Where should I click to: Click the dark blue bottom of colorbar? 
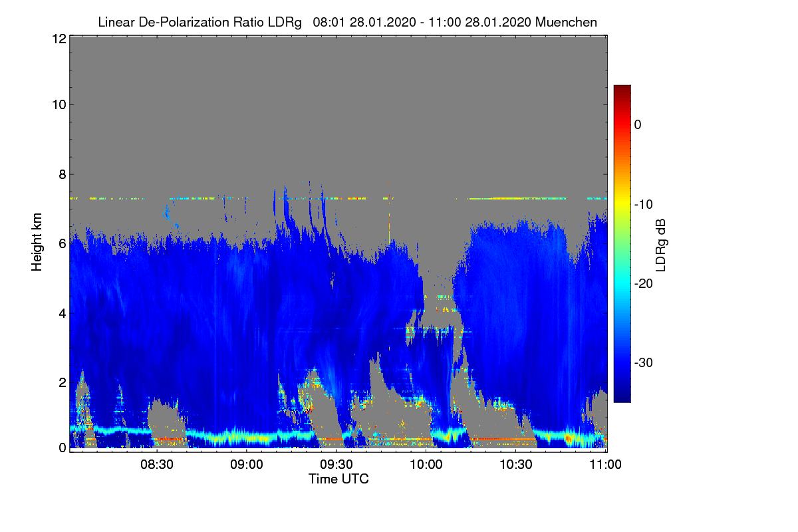click(x=622, y=397)
